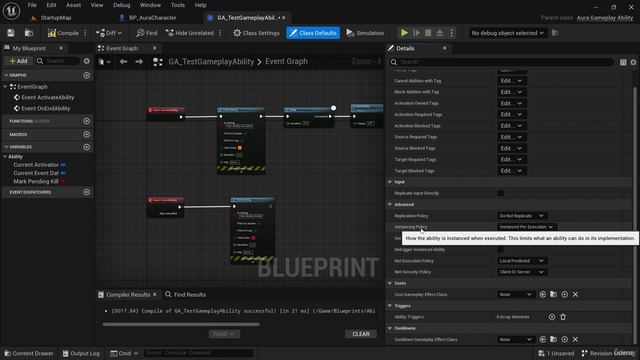Open debug object selector dropdown
The width and height of the screenshot is (640, 360).
click(507, 33)
